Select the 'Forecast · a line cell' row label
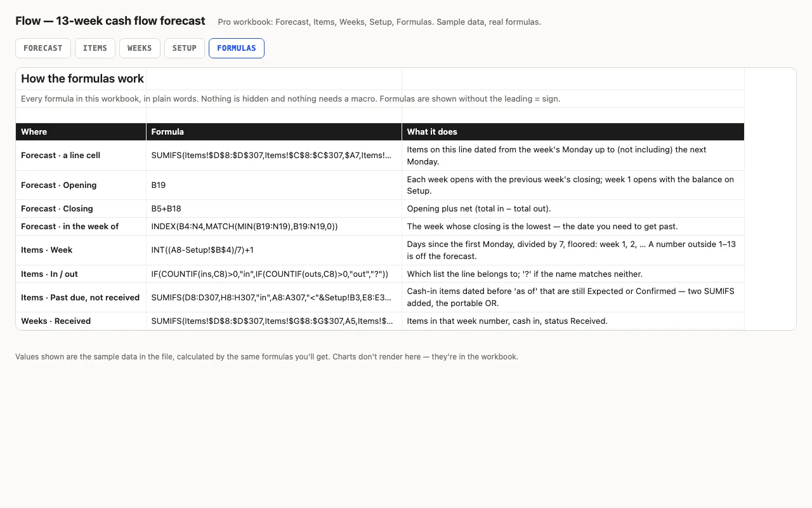Screen dimensions: 812x508 pos(81,156)
